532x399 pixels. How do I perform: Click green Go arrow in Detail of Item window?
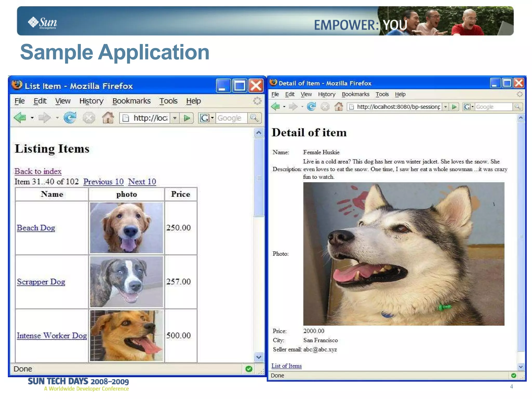pos(454,107)
